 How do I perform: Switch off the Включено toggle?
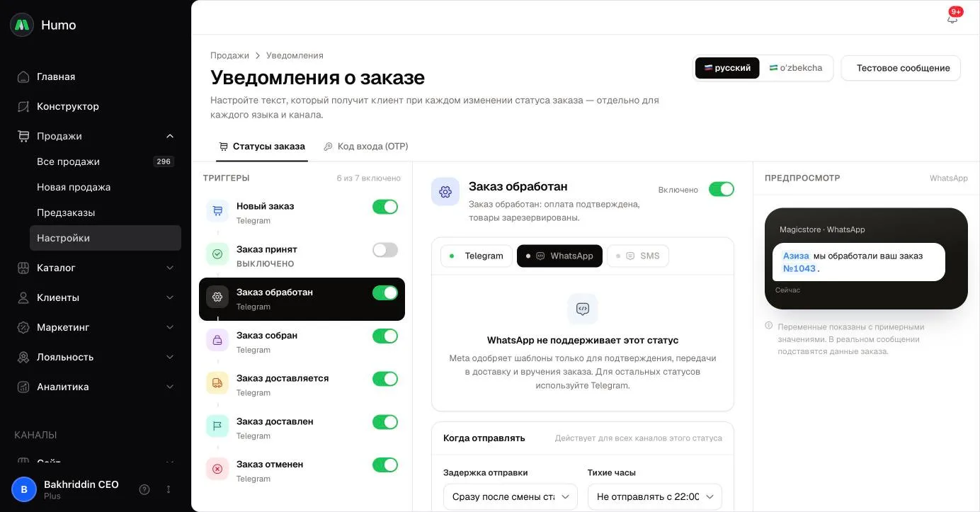pyautogui.click(x=722, y=189)
